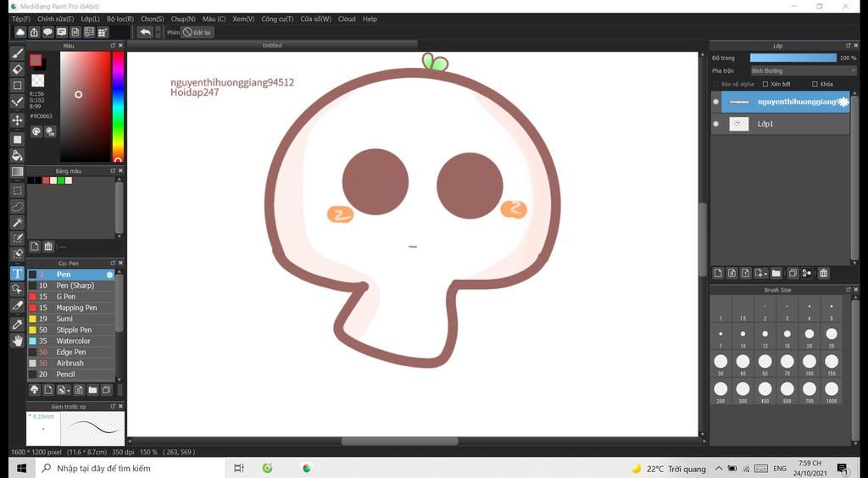Image resolution: width=868 pixels, height=478 pixels.
Task: Click the share/export icon in top toolbar
Action: [x=34, y=32]
